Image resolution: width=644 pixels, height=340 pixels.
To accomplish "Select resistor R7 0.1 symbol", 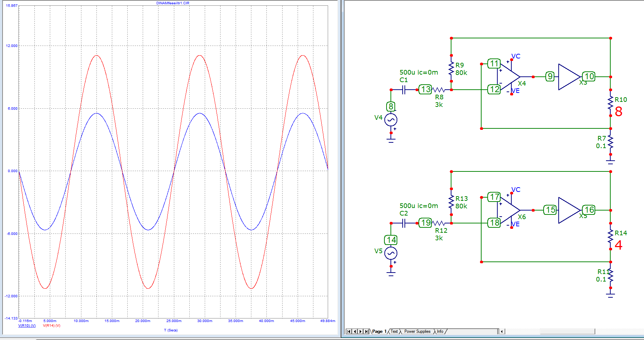I will point(610,142).
